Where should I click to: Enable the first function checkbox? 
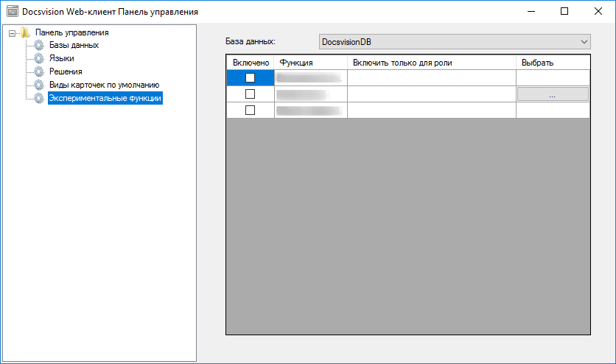250,77
